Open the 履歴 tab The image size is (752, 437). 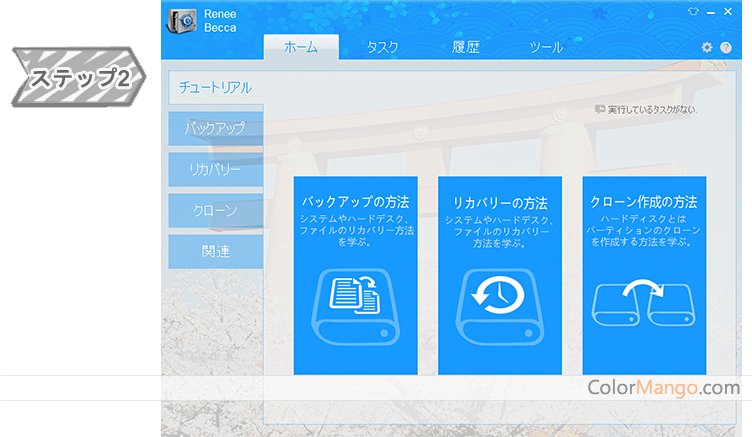(x=466, y=47)
